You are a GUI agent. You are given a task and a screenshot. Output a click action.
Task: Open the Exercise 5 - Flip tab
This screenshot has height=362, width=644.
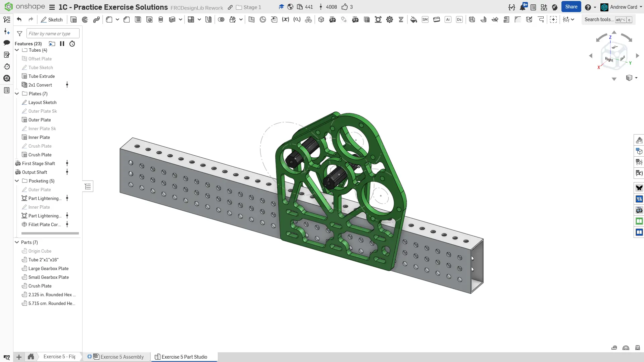click(59, 357)
